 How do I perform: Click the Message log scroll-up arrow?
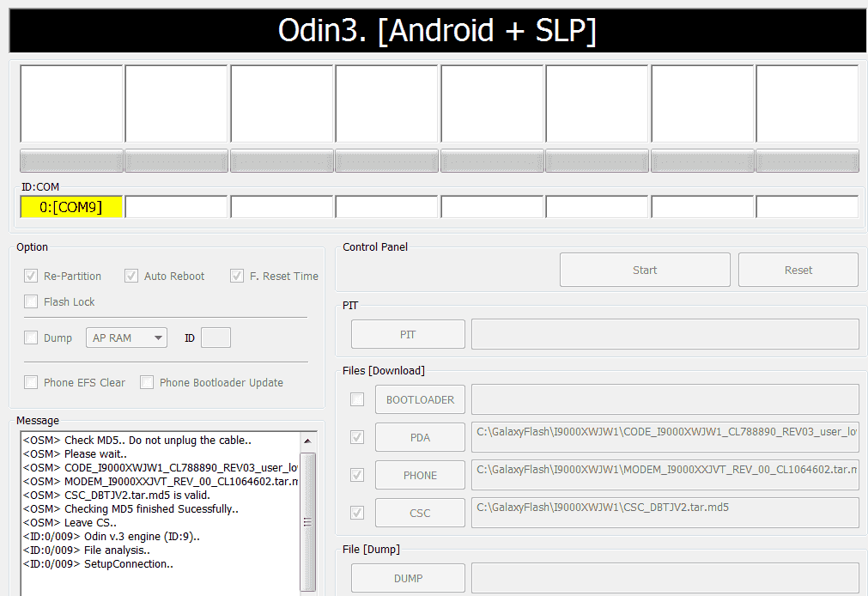click(307, 441)
